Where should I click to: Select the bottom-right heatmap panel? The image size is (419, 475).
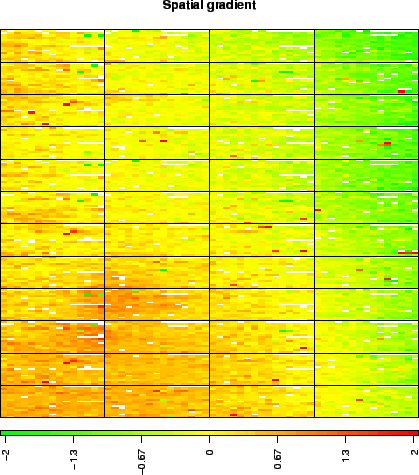click(366, 401)
